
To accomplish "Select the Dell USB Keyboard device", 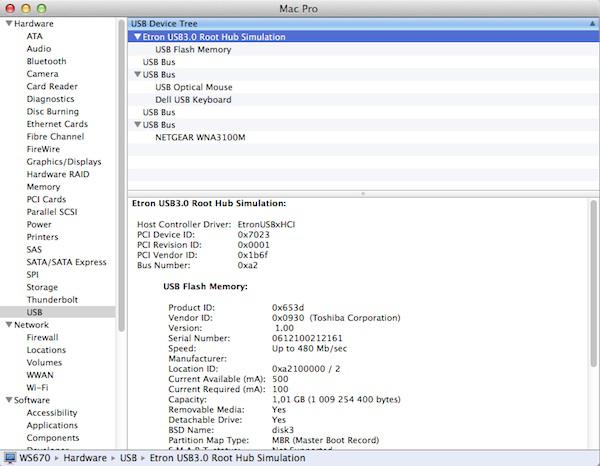I will click(x=193, y=100).
